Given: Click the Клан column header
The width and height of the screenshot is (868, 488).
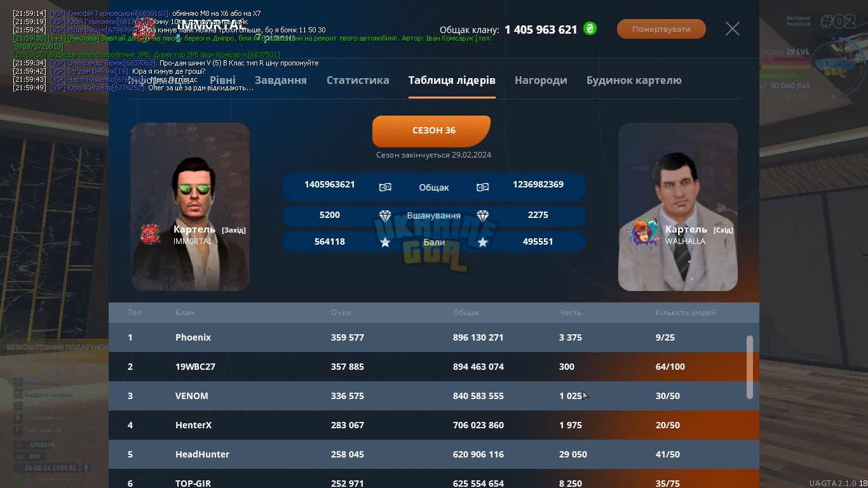Looking at the screenshot, I should coord(185,313).
